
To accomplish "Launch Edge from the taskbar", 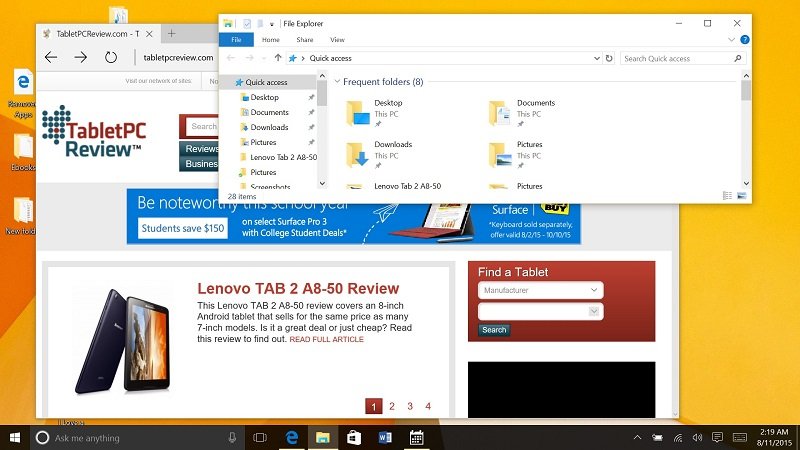I will (x=291, y=438).
